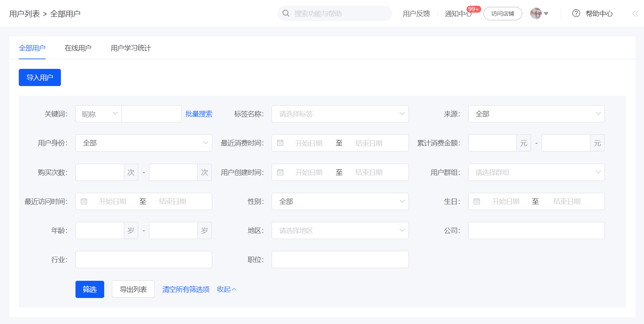Open the notification center with 99+ badge

pyautogui.click(x=458, y=14)
